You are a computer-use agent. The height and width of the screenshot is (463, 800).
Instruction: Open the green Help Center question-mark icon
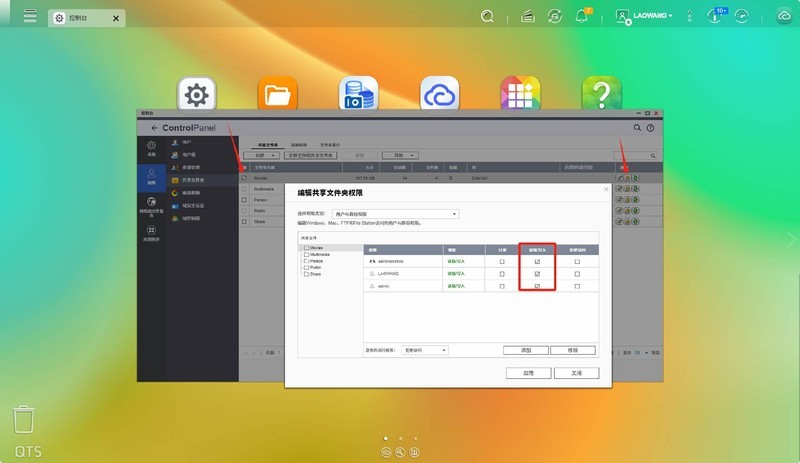click(602, 94)
